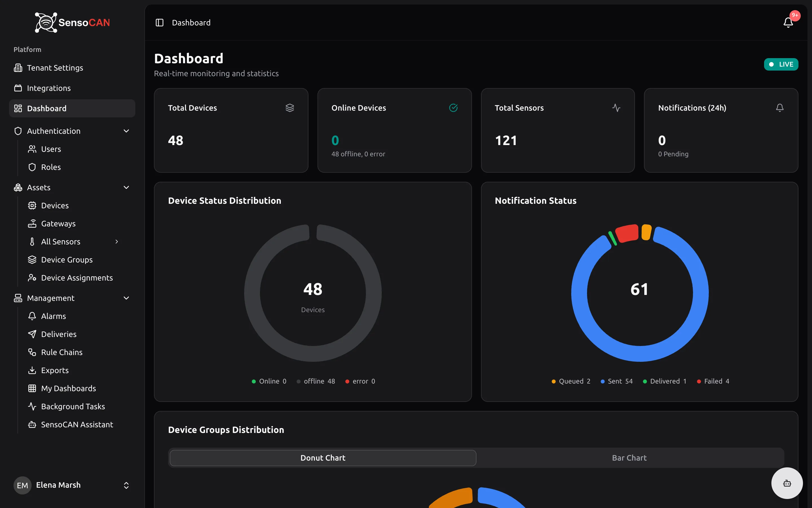Open the Elena Marsh account switcher
Image resolution: width=812 pixels, height=508 pixels.
click(x=72, y=485)
